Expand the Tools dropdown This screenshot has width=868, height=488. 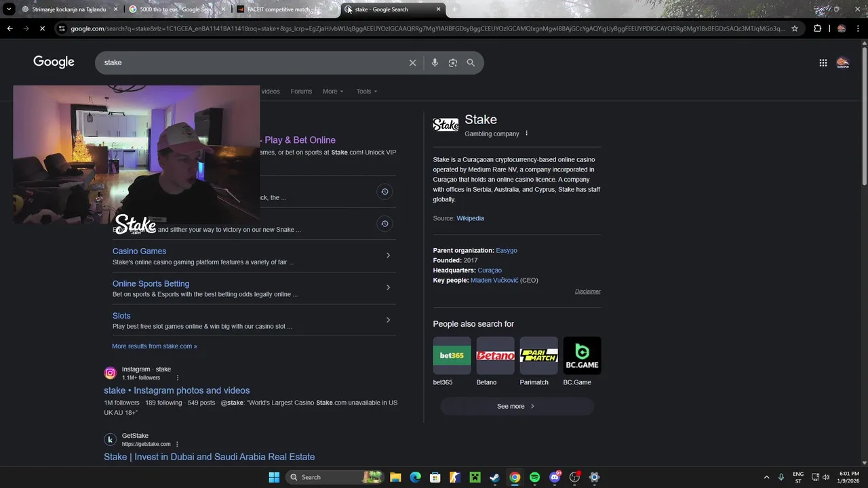(x=367, y=91)
